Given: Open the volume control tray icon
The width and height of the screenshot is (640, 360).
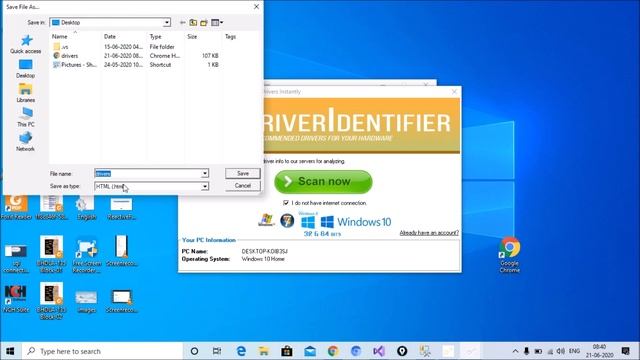Looking at the screenshot, I should pos(561,351).
